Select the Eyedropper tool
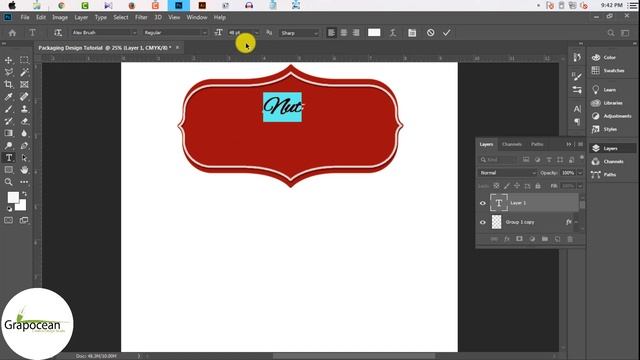This screenshot has width=640, height=360. (9, 97)
